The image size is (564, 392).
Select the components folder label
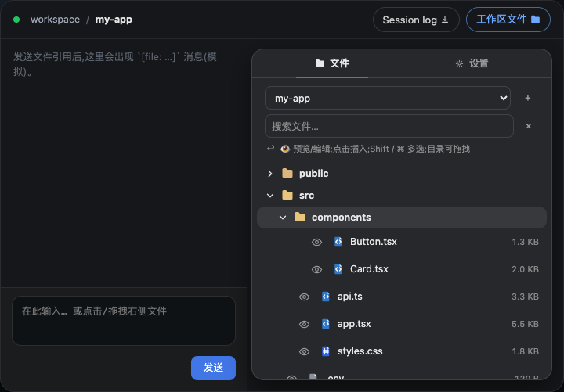(341, 218)
